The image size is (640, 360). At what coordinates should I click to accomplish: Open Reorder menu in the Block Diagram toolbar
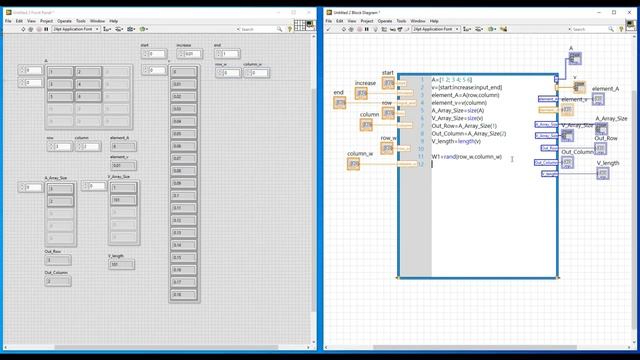(492, 29)
